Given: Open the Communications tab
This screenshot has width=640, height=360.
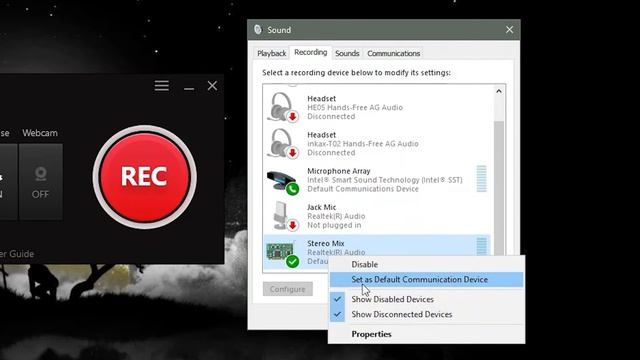Looking at the screenshot, I should point(393,53).
